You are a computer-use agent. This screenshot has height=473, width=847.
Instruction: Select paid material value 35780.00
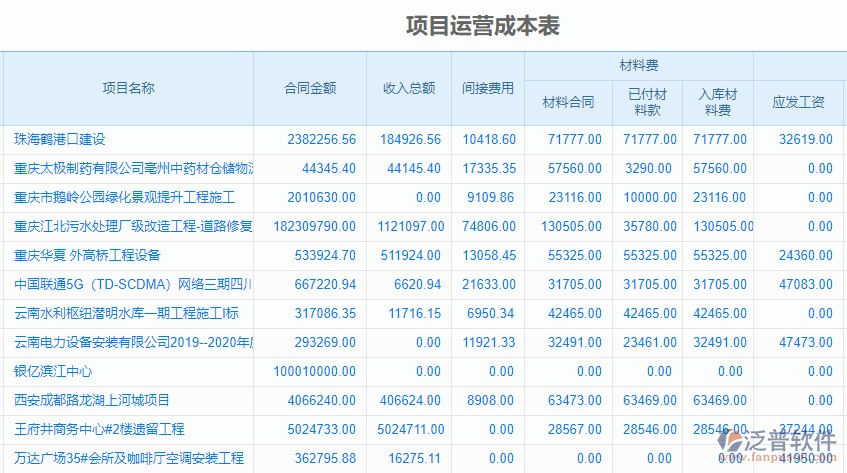pos(650,227)
